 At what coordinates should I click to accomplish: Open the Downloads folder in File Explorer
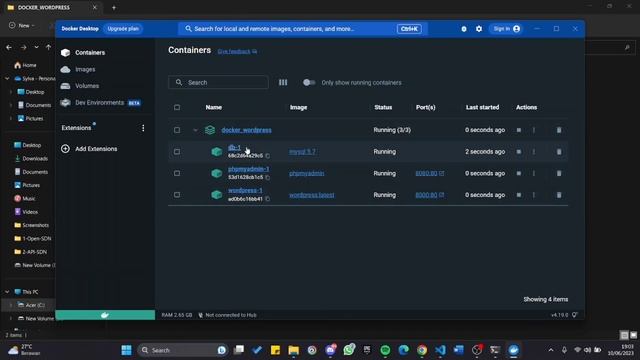click(x=35, y=158)
